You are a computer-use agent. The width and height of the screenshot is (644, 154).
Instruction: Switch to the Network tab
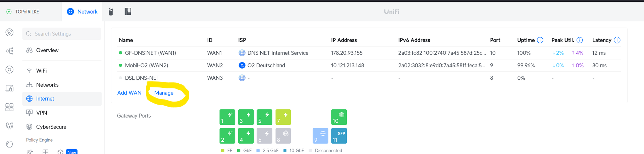(x=83, y=11)
